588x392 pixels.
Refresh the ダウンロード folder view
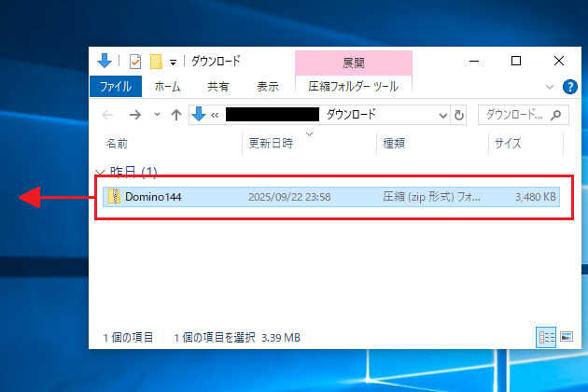pyautogui.click(x=459, y=115)
